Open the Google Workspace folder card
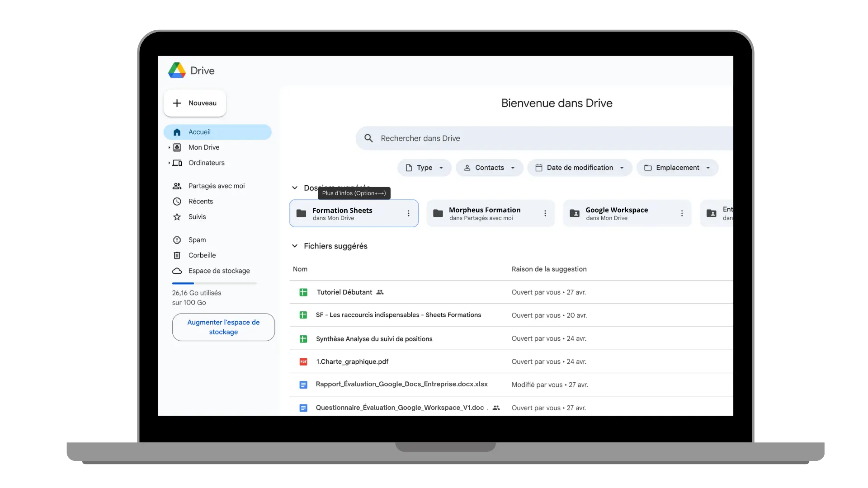Viewport: 868px width, 488px height. 627,213
